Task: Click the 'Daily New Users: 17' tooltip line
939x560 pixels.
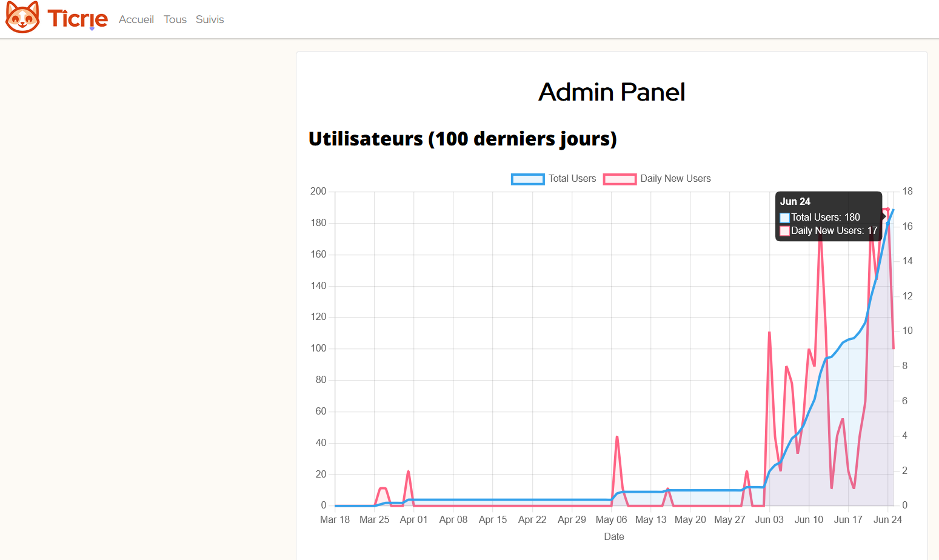Action: click(828, 230)
